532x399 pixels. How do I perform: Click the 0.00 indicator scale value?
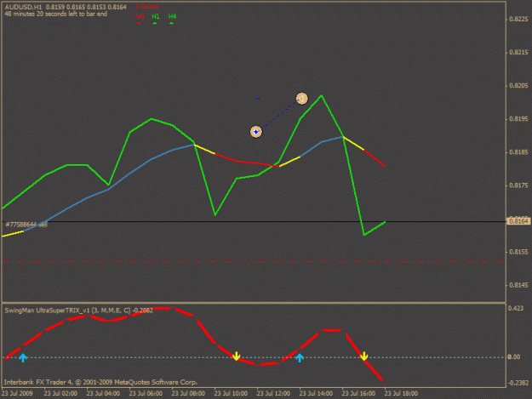pos(514,356)
